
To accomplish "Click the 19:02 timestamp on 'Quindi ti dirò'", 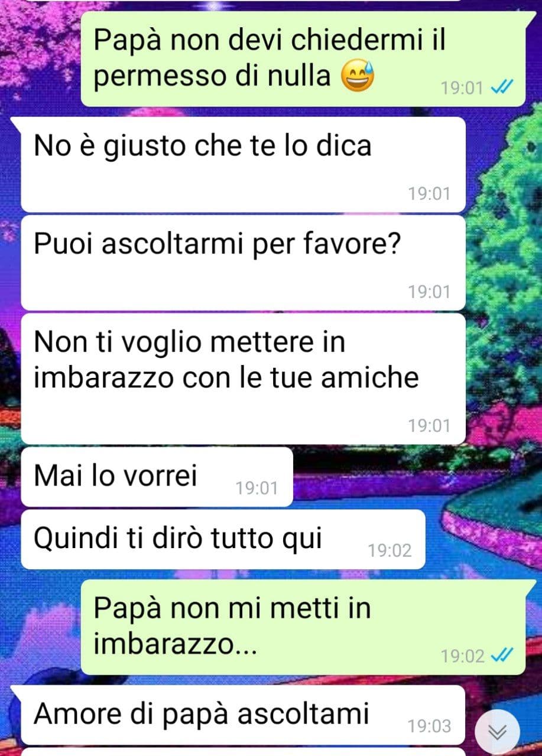I will click(x=390, y=550).
